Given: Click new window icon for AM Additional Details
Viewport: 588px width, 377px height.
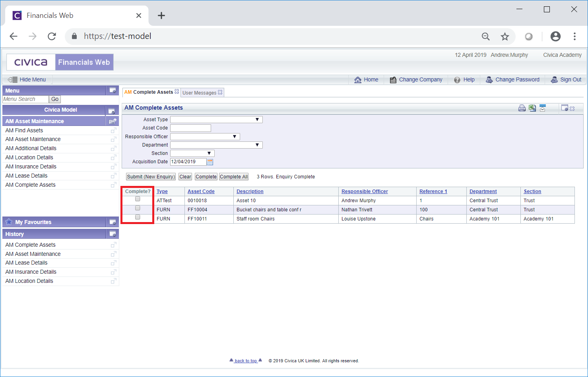Looking at the screenshot, I should (114, 148).
